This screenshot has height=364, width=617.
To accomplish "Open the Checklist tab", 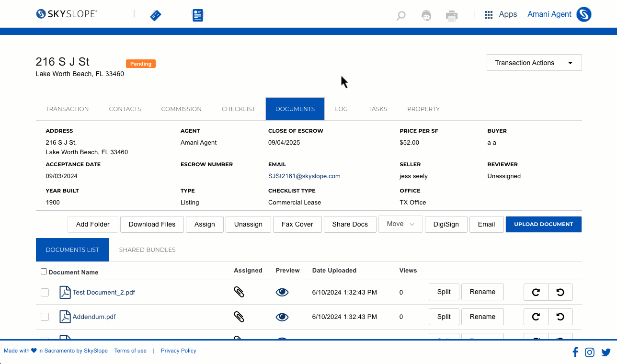I will 239,109.
